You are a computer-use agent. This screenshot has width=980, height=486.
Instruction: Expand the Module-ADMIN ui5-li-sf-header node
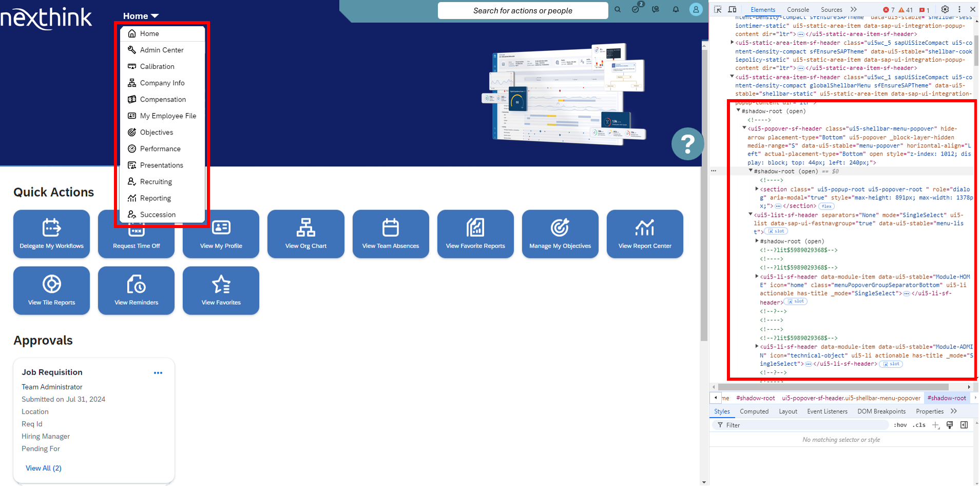(x=757, y=346)
